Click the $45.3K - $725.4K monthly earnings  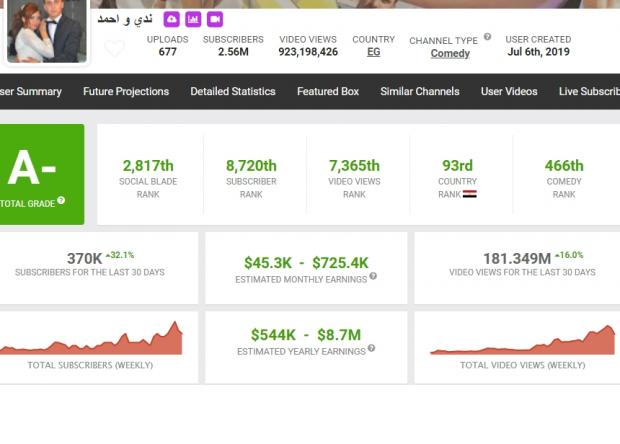tap(306, 263)
